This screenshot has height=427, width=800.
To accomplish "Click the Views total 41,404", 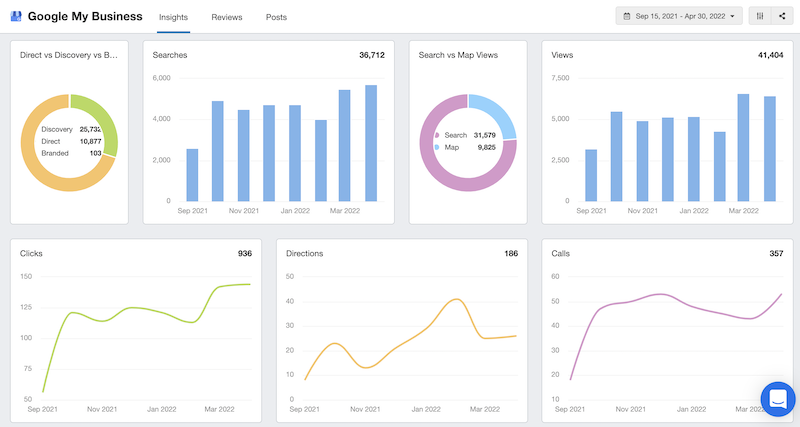I will [x=770, y=55].
